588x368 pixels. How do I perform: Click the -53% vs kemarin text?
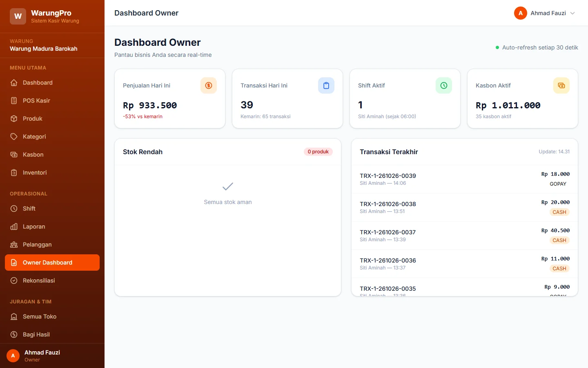click(x=143, y=117)
